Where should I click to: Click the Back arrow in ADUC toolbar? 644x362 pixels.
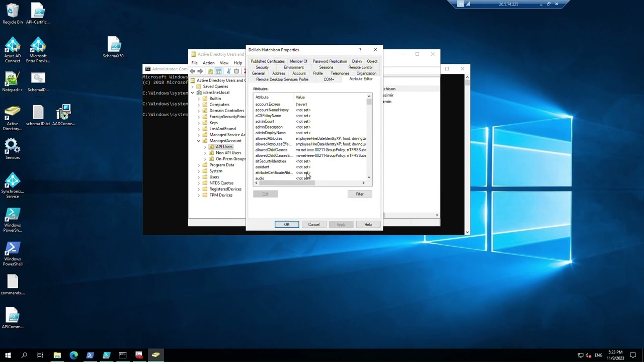click(x=193, y=71)
